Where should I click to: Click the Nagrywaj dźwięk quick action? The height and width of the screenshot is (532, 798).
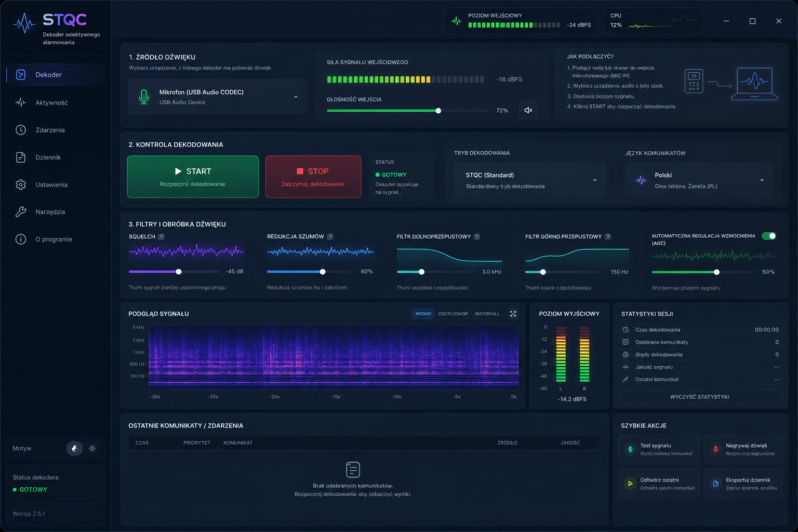click(743, 450)
